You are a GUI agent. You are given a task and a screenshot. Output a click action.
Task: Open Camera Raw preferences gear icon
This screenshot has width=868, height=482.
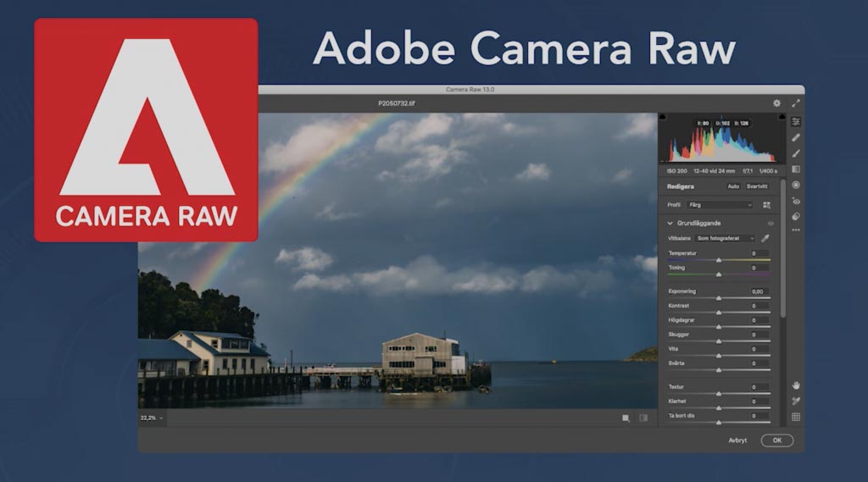pos(776,103)
